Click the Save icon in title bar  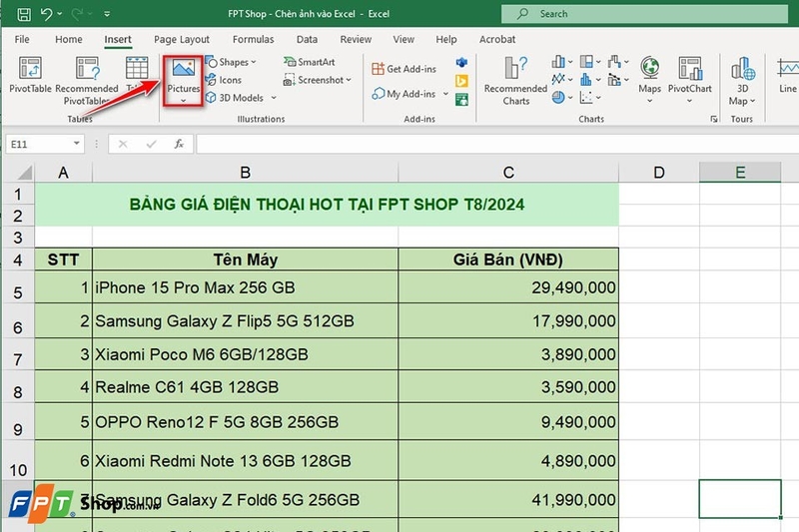[23, 14]
